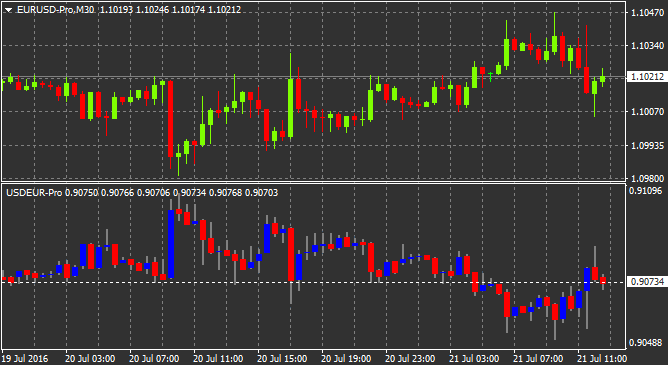Select the 21 Jul 03:00 time label
668x365 pixels.
(474, 358)
